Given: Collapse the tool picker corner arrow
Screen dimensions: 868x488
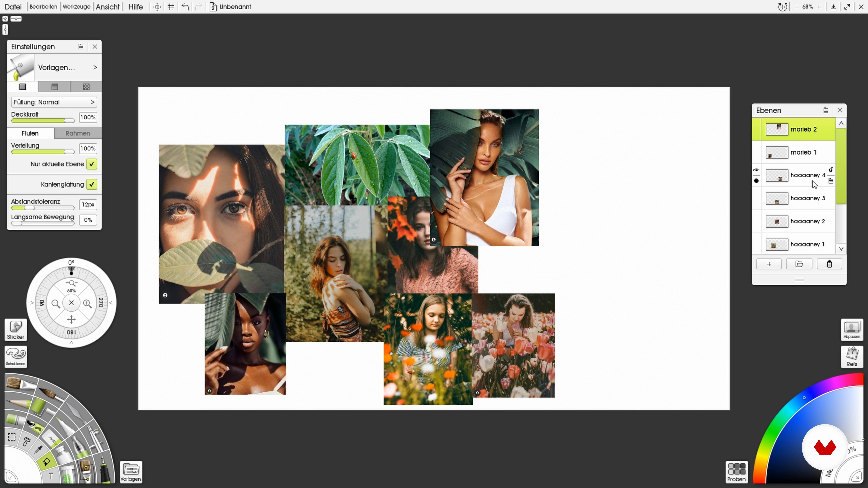Looking at the screenshot, I should tap(10, 477).
